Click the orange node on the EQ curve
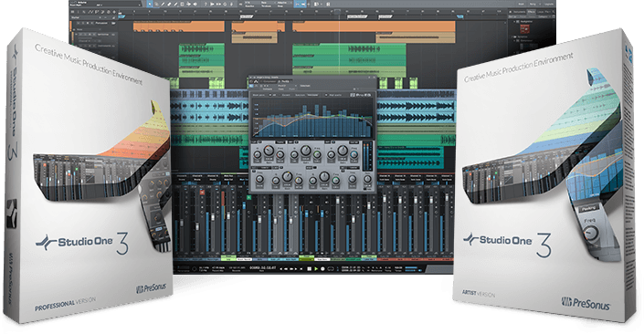Image resolution: width=644 pixels, height=334 pixels. point(285,126)
